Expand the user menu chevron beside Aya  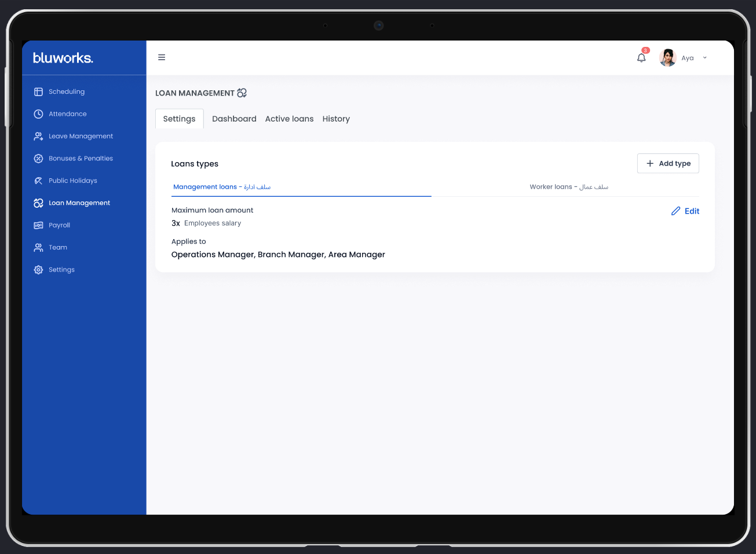pyautogui.click(x=705, y=58)
